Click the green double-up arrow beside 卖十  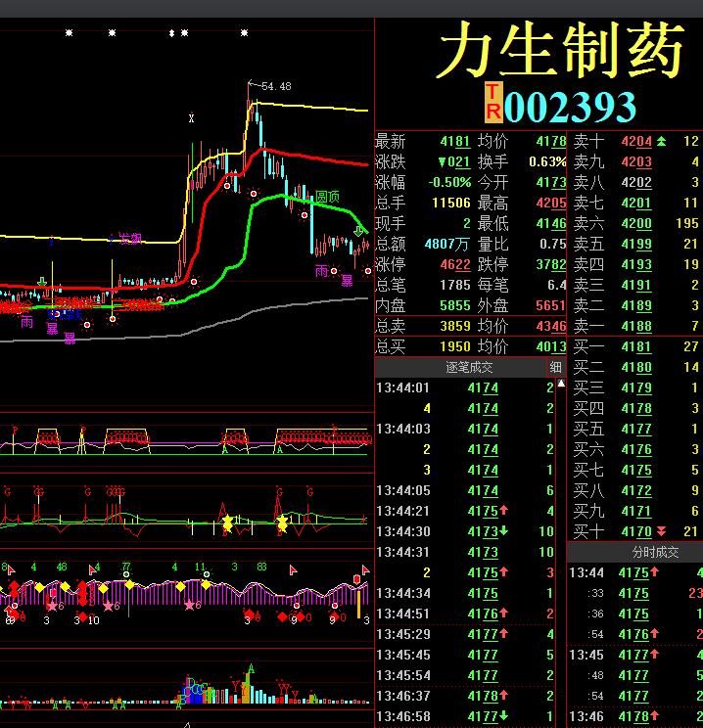pyautogui.click(x=661, y=142)
